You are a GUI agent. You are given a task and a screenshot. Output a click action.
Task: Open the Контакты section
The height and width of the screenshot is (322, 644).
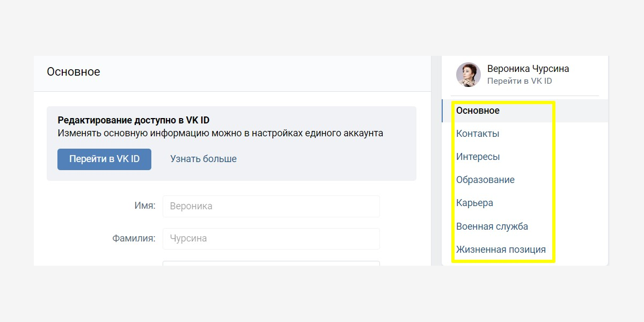[x=477, y=134]
